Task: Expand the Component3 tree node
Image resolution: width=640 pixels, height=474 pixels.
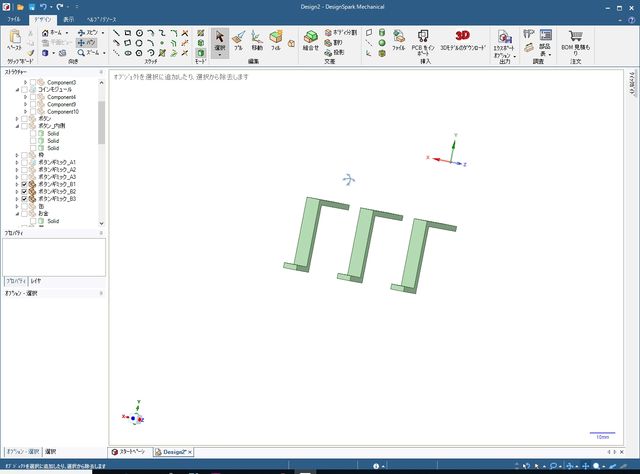Action: (25, 82)
